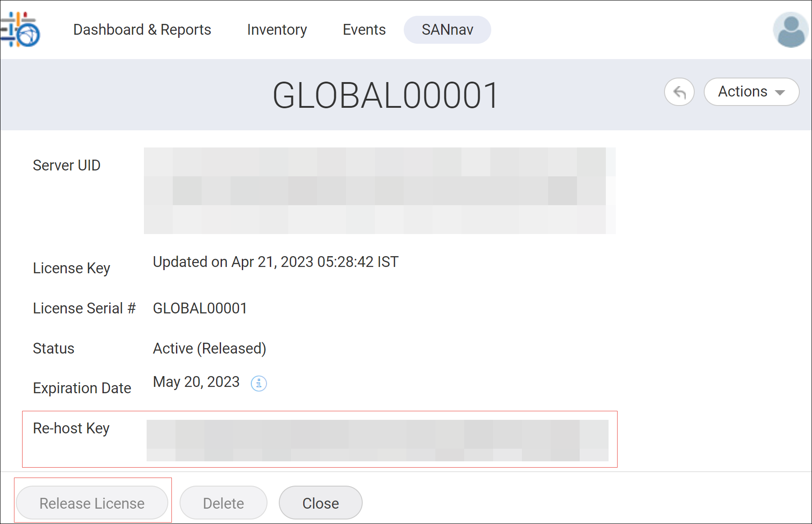Click the Release License button
This screenshot has height=524, width=812.
[x=92, y=503]
